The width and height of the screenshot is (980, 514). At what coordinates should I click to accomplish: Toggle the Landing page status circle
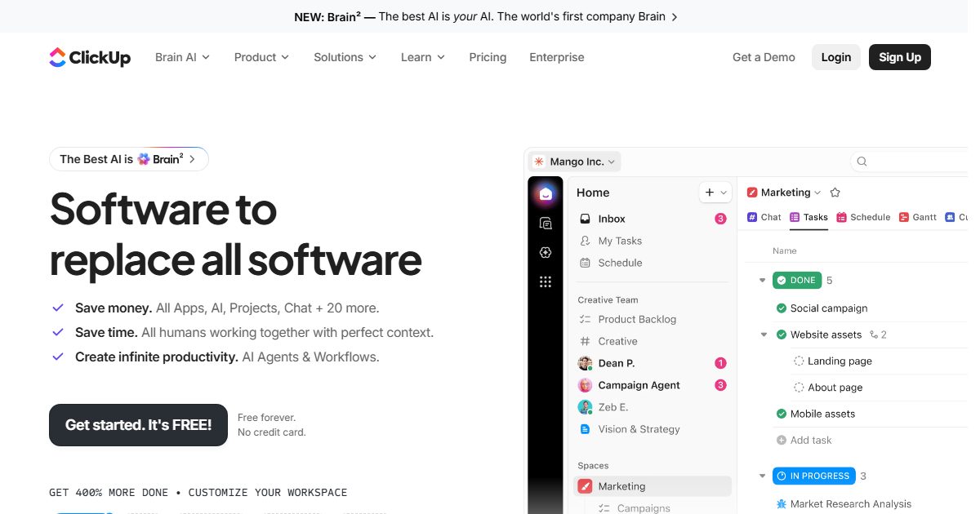pos(800,361)
